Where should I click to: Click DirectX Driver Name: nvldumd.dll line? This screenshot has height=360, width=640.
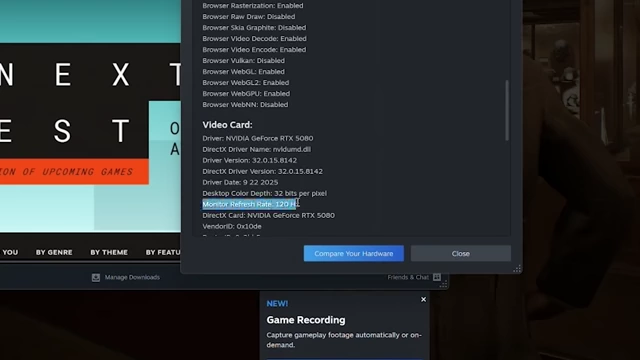coord(256,149)
